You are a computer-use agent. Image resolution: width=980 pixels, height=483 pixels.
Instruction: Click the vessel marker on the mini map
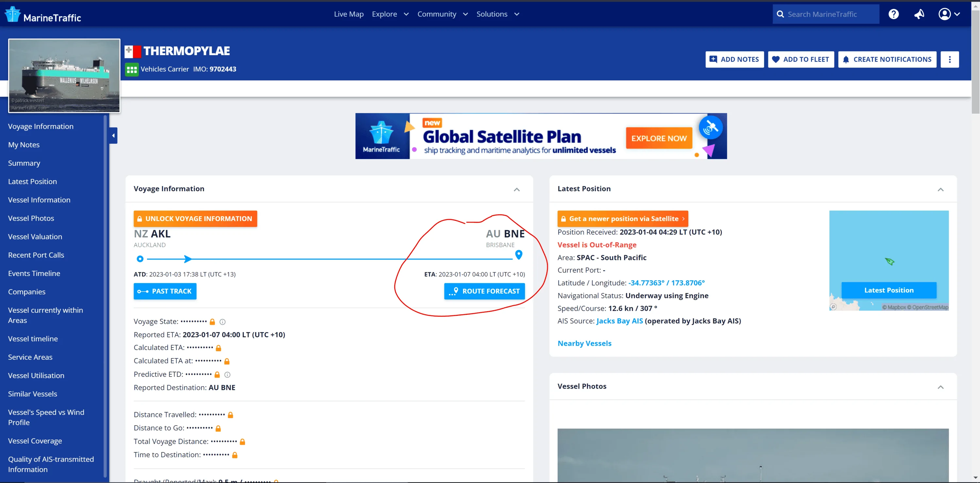click(x=889, y=261)
